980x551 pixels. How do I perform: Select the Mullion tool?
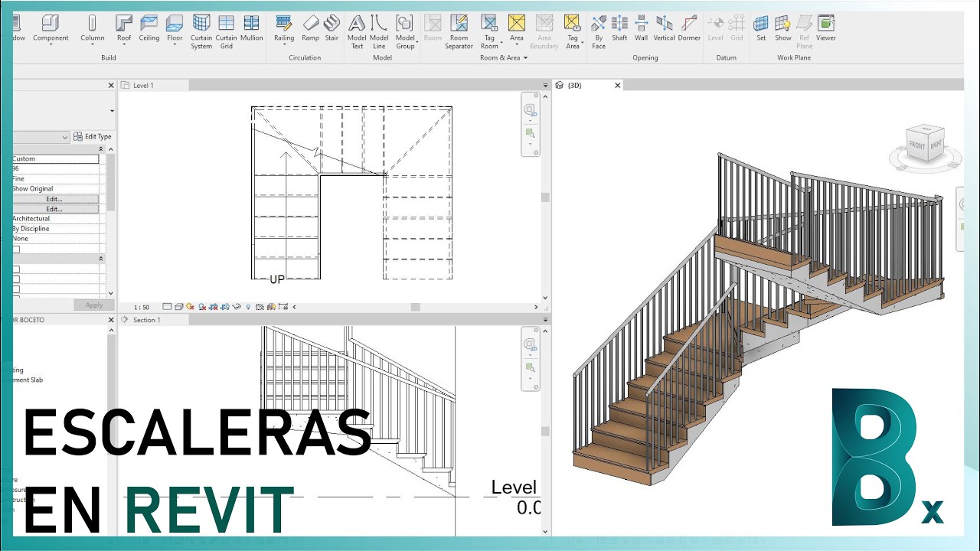click(251, 28)
